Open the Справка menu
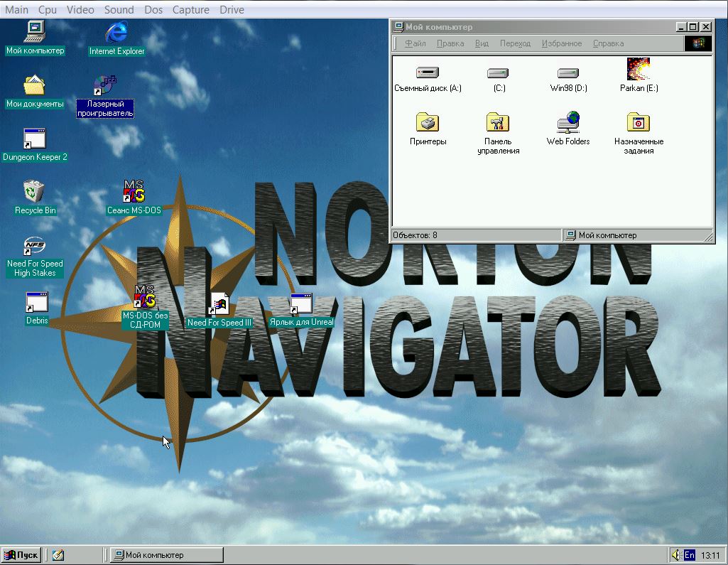 [608, 43]
